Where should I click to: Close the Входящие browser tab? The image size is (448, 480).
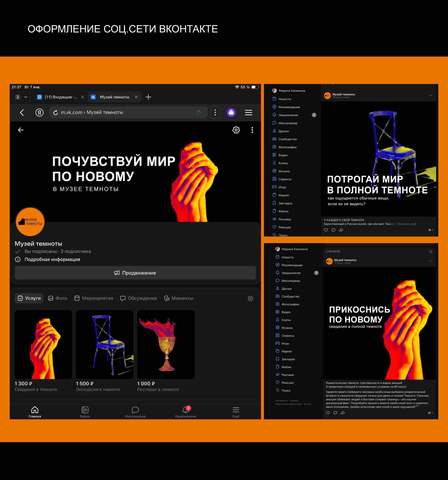coord(83,97)
